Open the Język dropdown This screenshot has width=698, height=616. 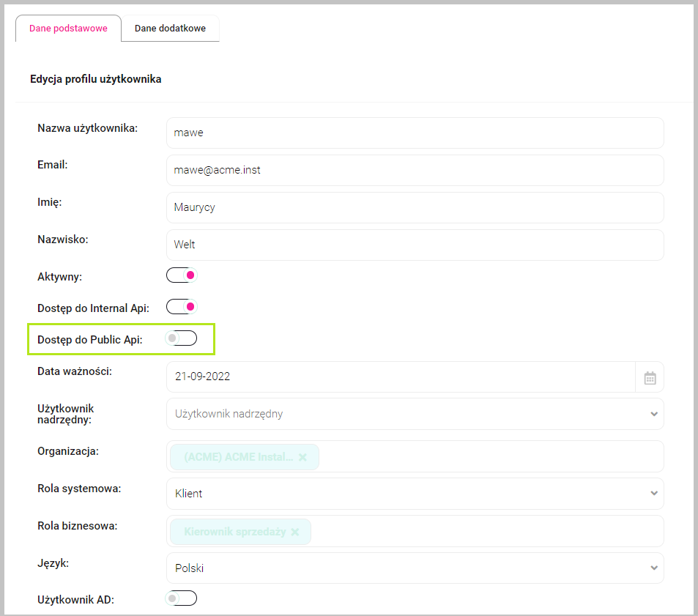(415, 568)
